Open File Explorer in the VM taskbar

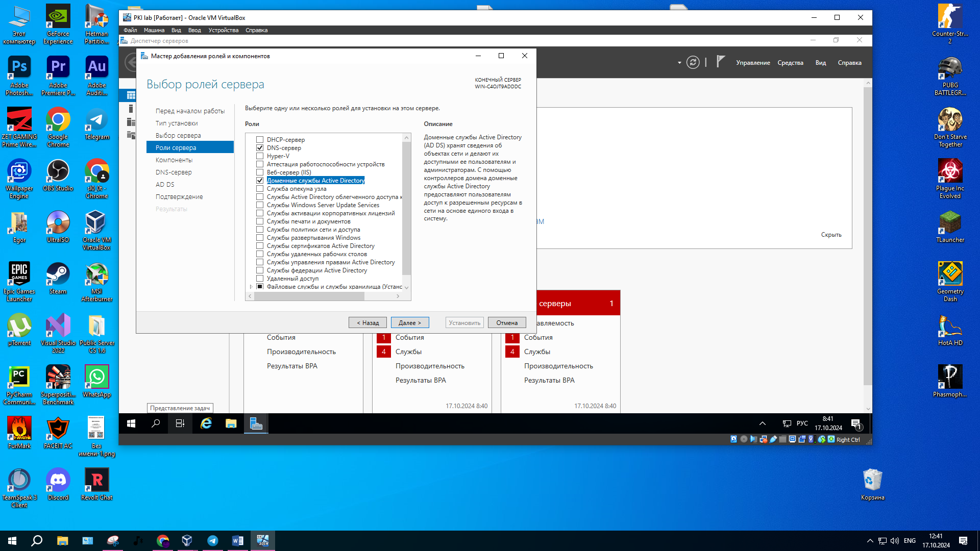coord(231,423)
